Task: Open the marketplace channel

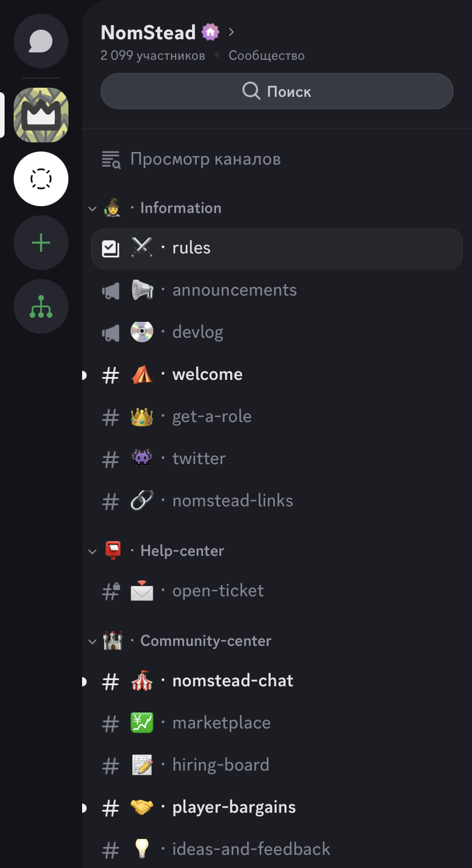Action: [277, 723]
